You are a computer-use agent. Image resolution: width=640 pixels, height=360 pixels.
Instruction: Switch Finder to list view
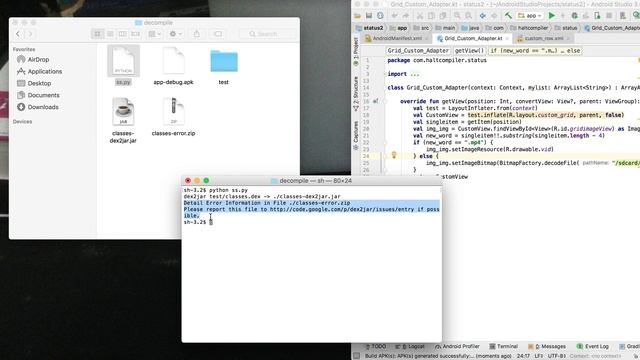coord(110,34)
